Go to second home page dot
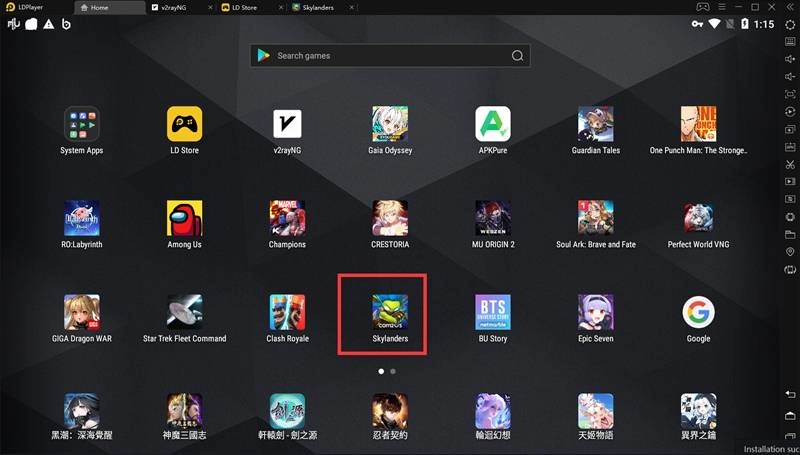 (393, 371)
